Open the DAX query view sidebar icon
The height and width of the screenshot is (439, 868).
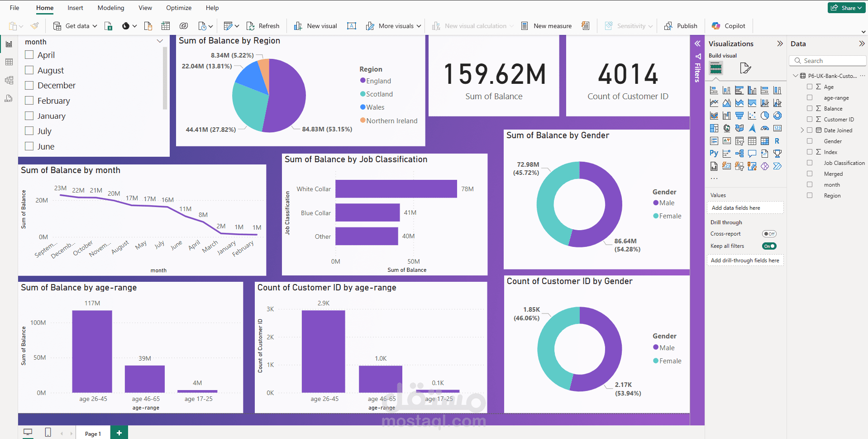[9, 98]
